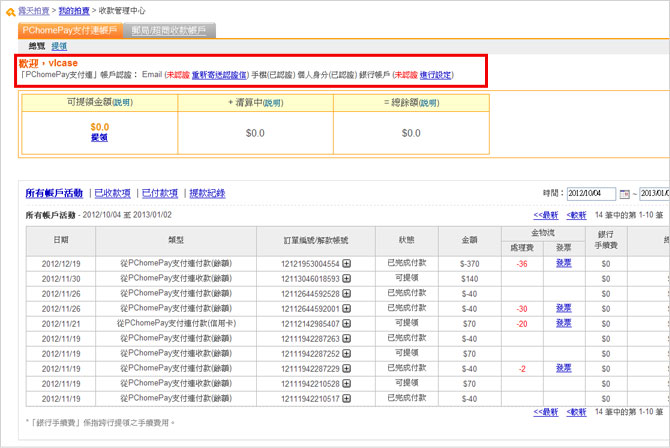The width and height of the screenshot is (670, 448).
Task: Click plus icon beside order 12112644592528
Action: tap(347, 294)
